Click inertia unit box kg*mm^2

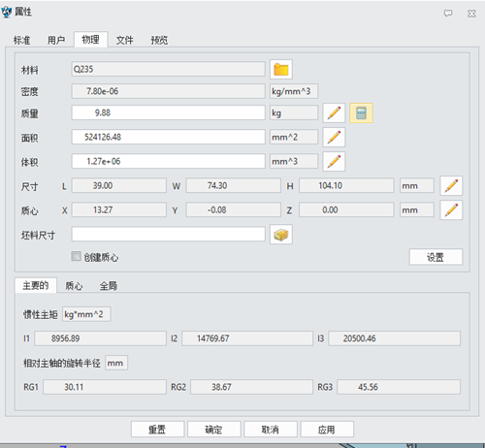pyautogui.click(x=86, y=314)
